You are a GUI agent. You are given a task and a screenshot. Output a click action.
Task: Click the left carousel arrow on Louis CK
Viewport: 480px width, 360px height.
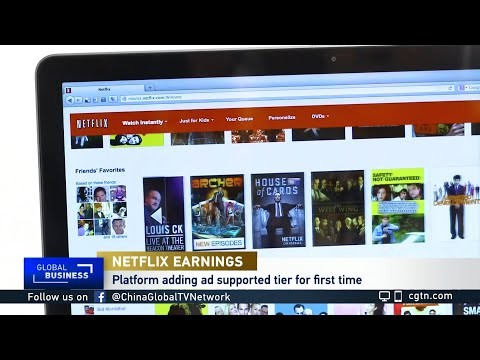click(157, 216)
